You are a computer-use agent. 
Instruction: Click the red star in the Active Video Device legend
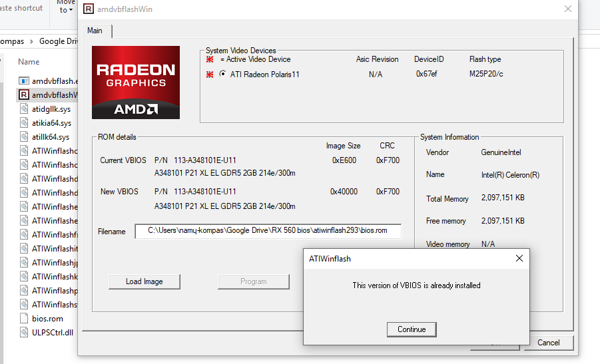(x=210, y=59)
